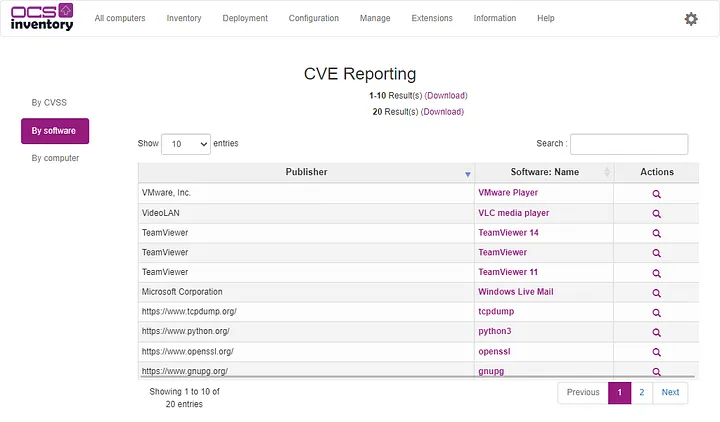Click magnifier in VLC media player row
The height and width of the screenshot is (422, 720).
[x=657, y=214]
